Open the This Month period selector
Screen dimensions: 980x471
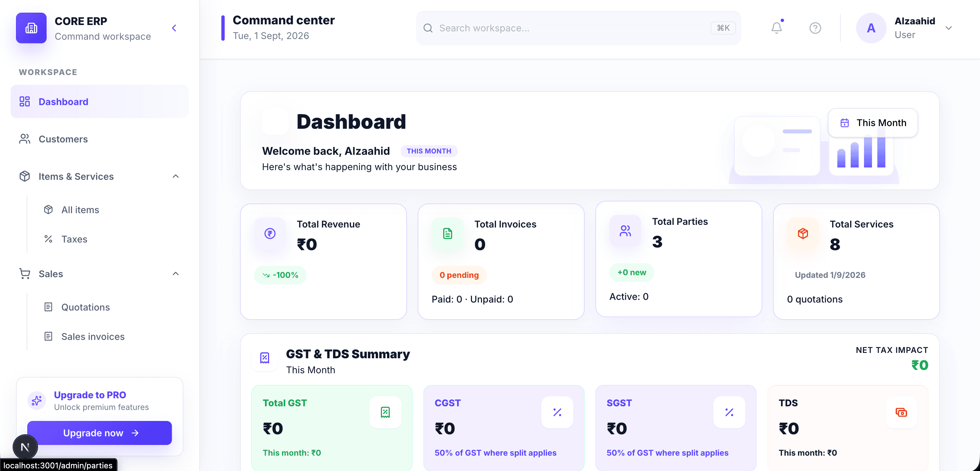coord(873,123)
